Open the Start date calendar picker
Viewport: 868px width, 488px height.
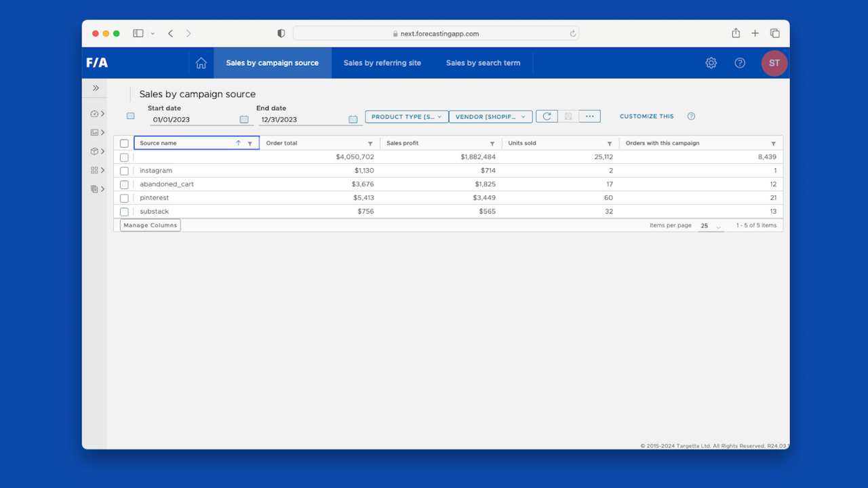coord(244,119)
